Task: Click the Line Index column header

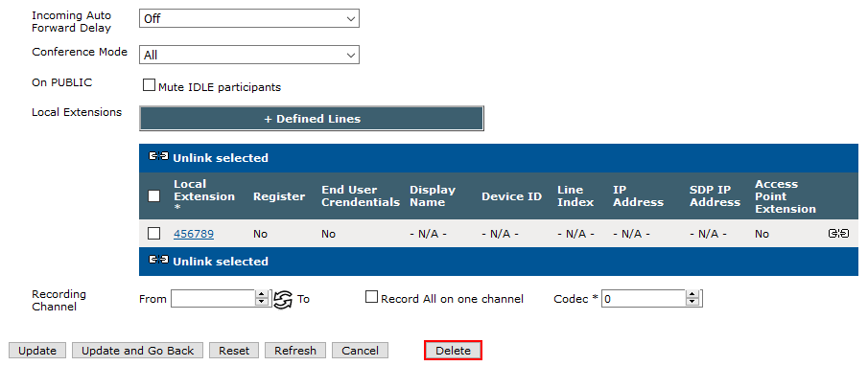Action: point(575,196)
